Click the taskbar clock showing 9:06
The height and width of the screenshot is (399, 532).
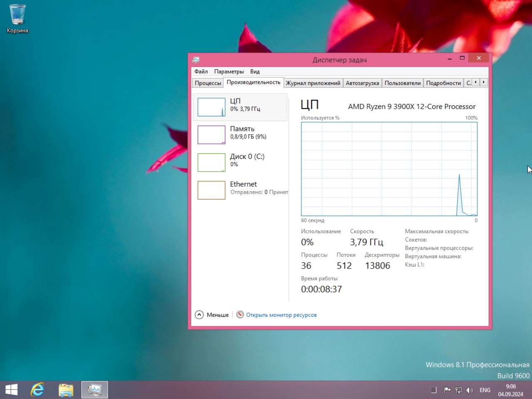click(511, 390)
